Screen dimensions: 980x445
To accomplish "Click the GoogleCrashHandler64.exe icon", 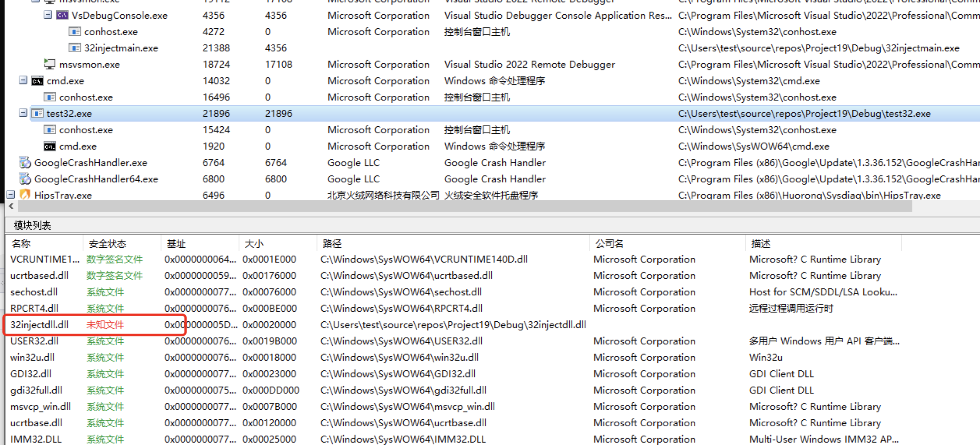I will point(25,179).
